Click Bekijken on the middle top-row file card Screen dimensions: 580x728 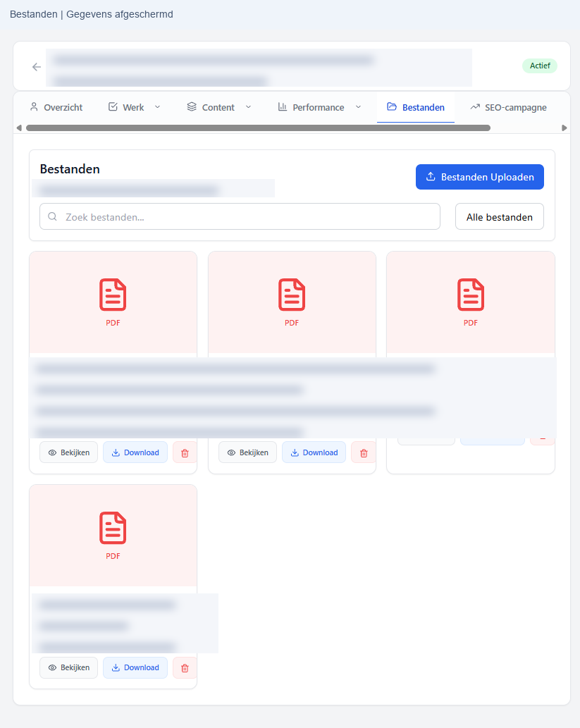coord(247,452)
